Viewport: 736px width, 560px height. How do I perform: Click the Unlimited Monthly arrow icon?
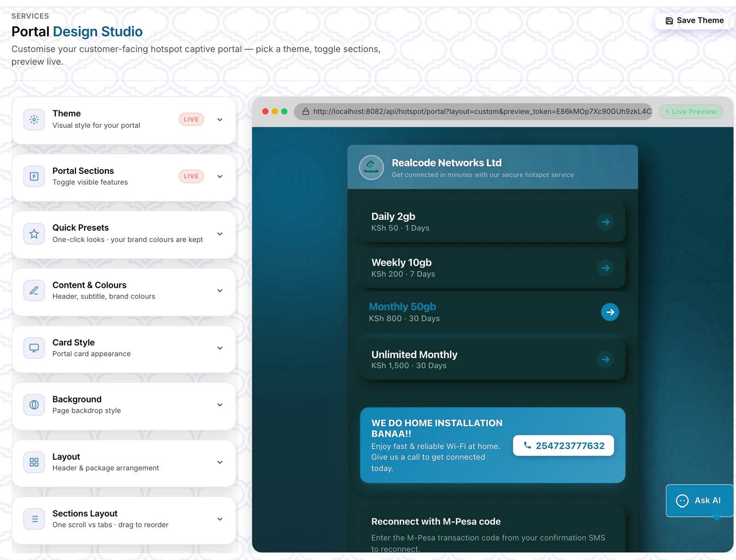click(605, 360)
